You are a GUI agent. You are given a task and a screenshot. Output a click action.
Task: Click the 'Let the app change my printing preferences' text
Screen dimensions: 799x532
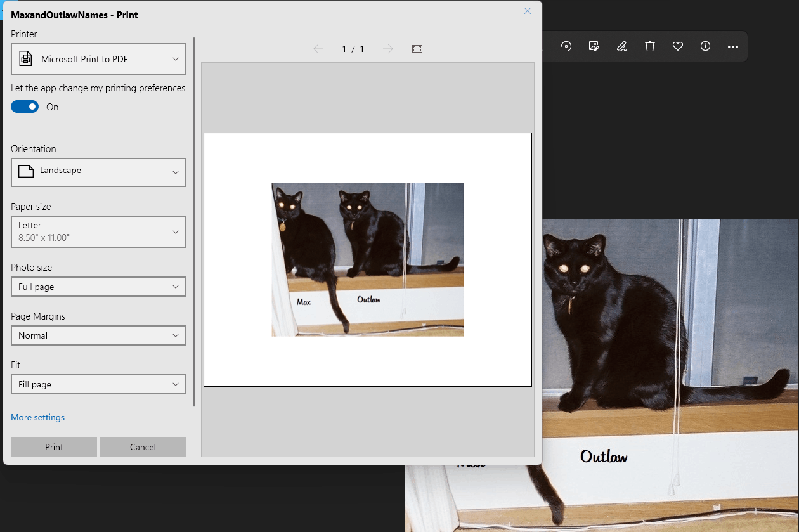(x=98, y=88)
